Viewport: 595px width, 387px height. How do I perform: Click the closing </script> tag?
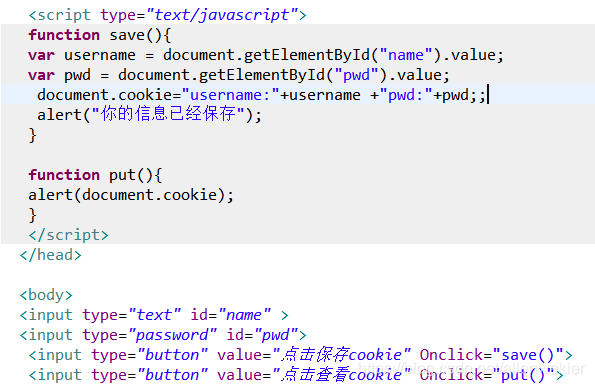click(69, 235)
